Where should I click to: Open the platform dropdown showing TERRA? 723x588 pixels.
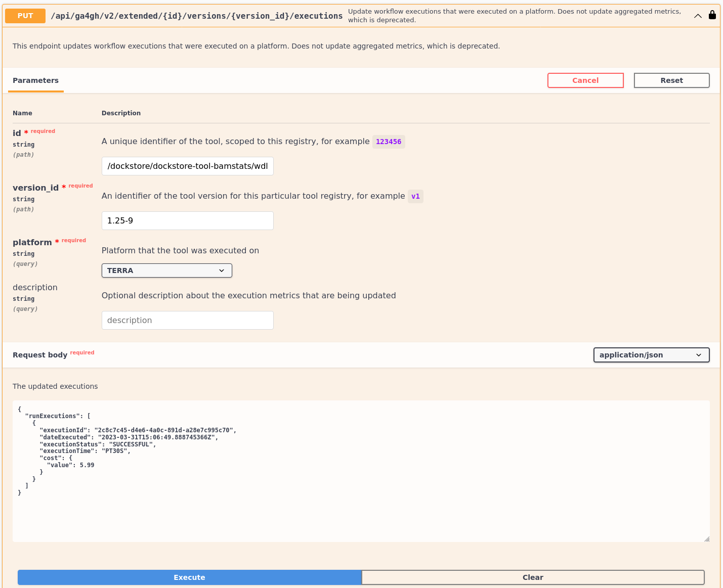tap(166, 270)
